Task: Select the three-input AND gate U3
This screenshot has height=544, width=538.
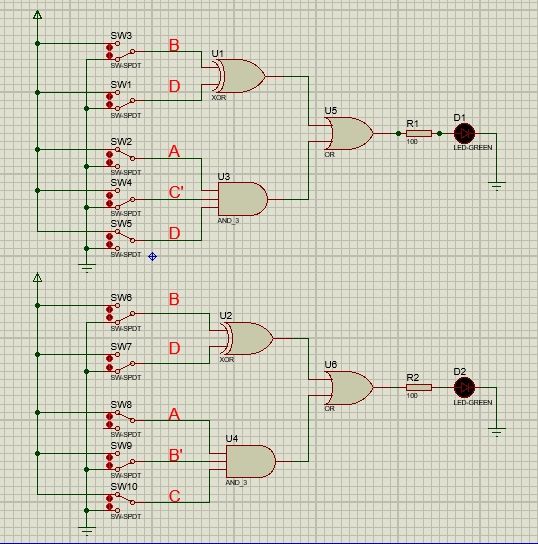Action: coord(243,199)
